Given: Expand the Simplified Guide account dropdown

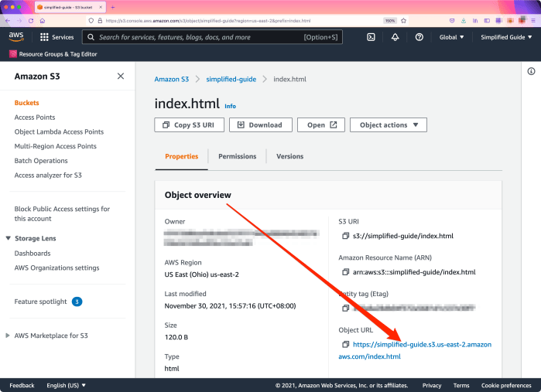Looking at the screenshot, I should pos(506,37).
